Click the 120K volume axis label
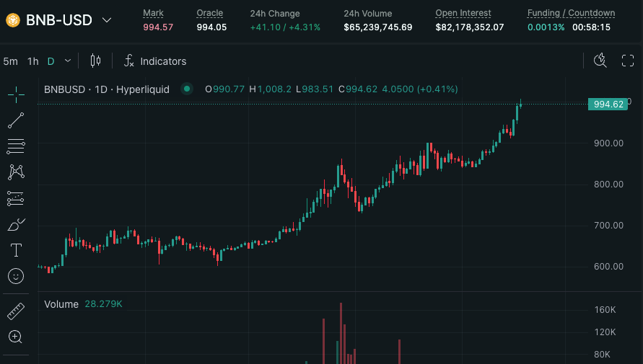 click(605, 332)
